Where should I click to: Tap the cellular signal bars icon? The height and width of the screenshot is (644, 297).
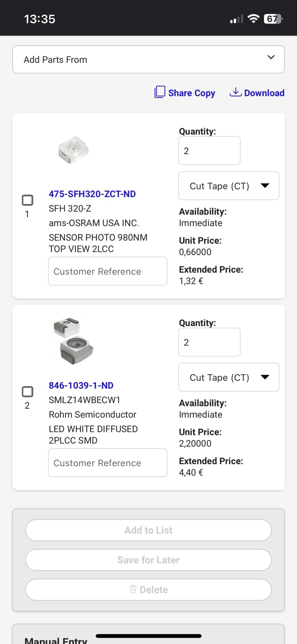pyautogui.click(x=237, y=19)
